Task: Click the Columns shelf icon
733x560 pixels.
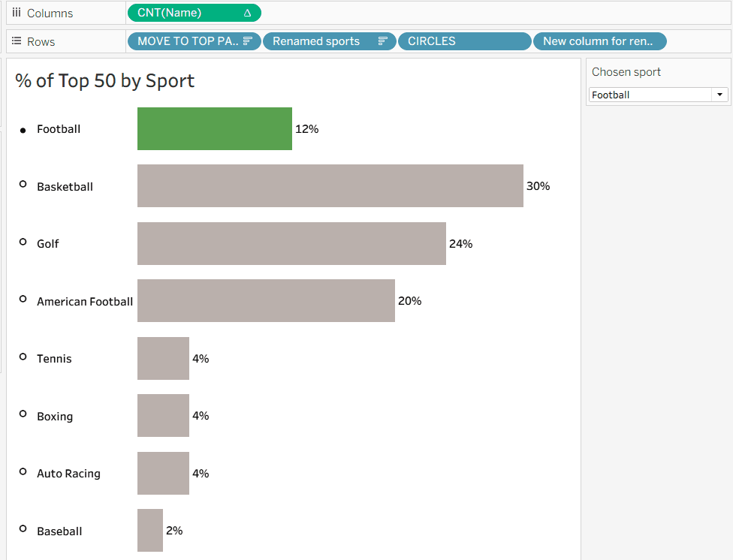Action: pyautogui.click(x=17, y=13)
